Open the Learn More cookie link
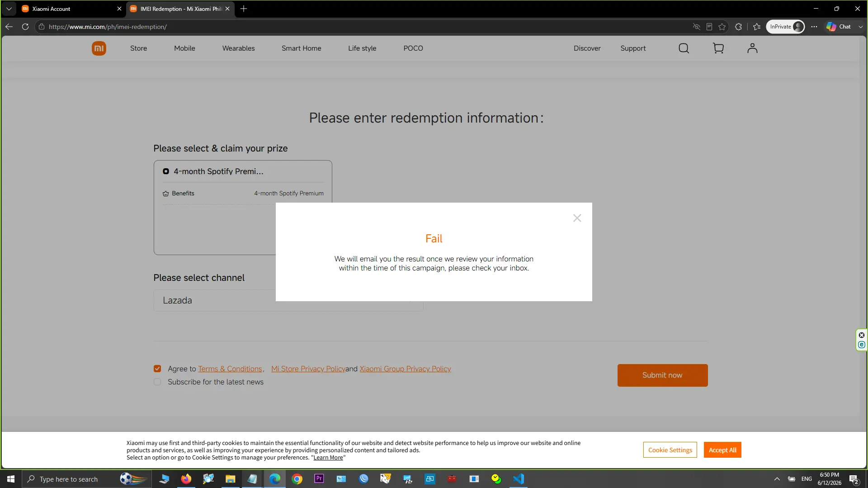Image resolution: width=868 pixels, height=488 pixels. coord(328,458)
